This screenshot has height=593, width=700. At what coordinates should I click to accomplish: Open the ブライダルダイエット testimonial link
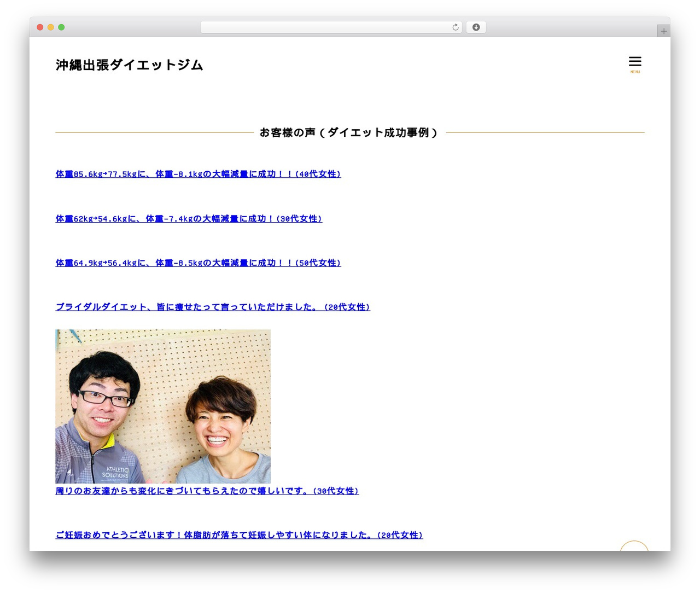pos(213,307)
